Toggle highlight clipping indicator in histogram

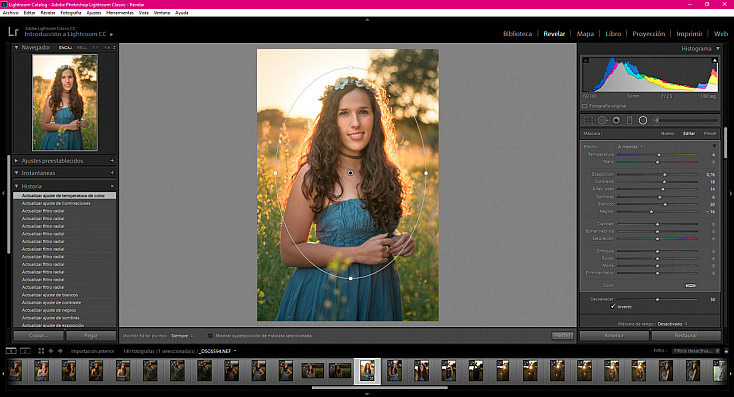pyautogui.click(x=714, y=60)
